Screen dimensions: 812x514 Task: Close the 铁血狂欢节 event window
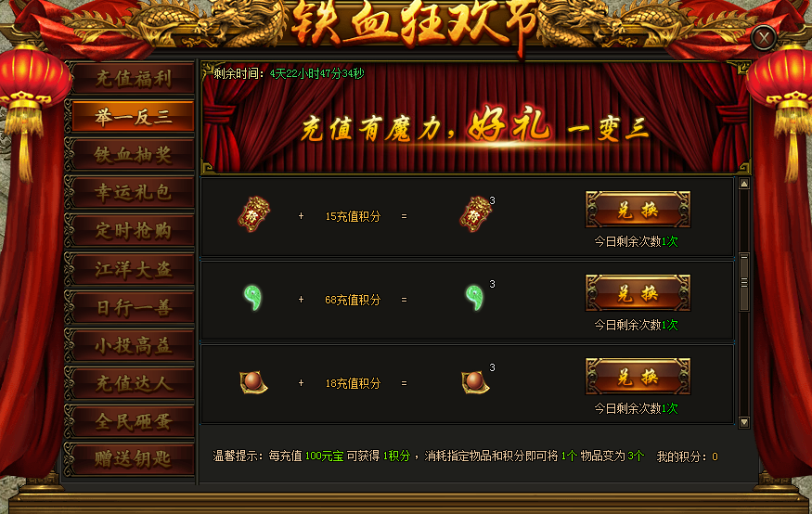[764, 38]
